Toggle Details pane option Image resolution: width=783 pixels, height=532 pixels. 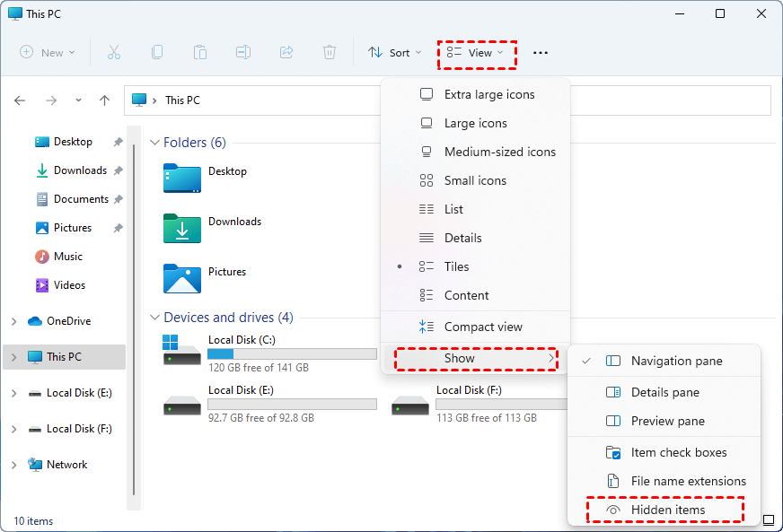(664, 392)
